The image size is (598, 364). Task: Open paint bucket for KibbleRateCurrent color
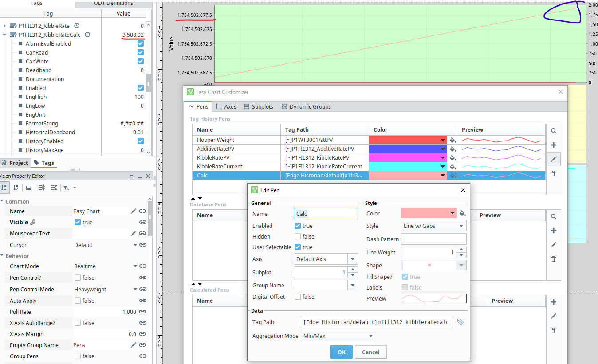coord(452,166)
